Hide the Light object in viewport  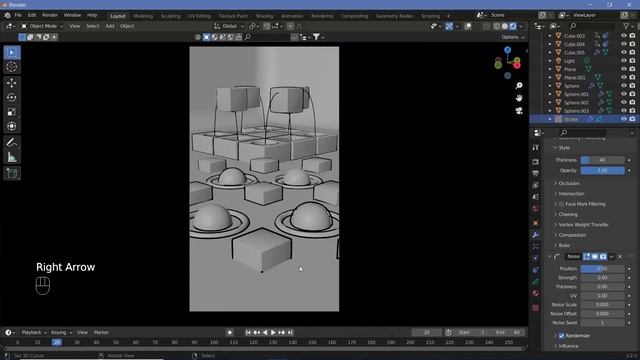pos(623,61)
